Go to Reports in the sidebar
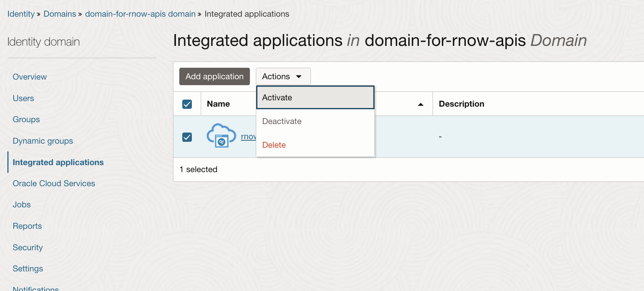Viewport: 644px width, 291px height. pyautogui.click(x=27, y=226)
